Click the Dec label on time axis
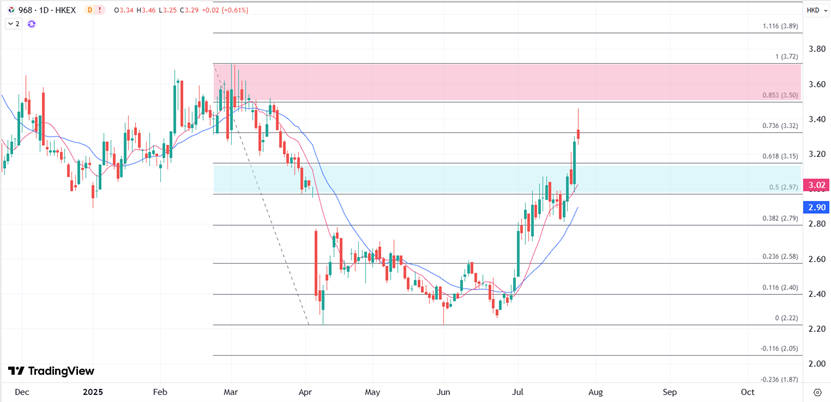This screenshot has height=402, width=831. pos(22,392)
